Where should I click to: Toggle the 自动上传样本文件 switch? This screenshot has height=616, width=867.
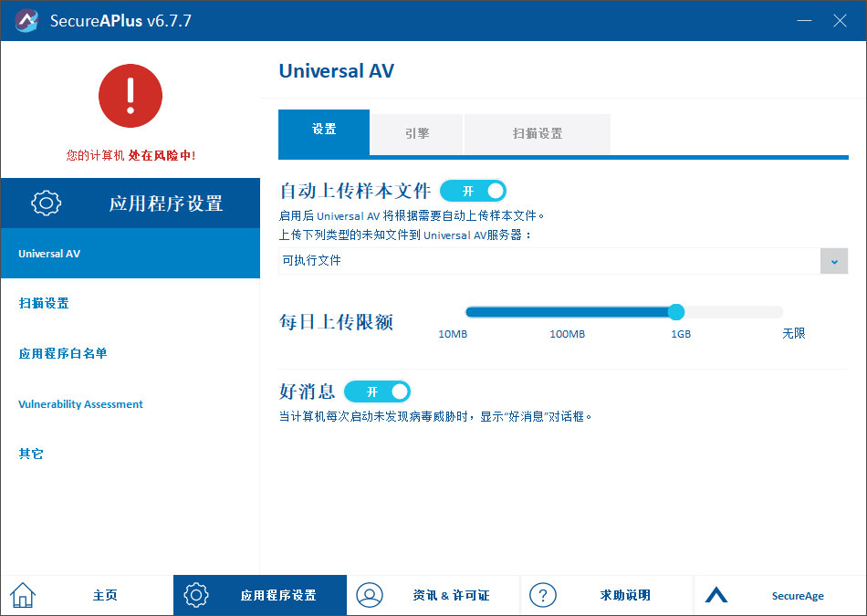point(473,191)
